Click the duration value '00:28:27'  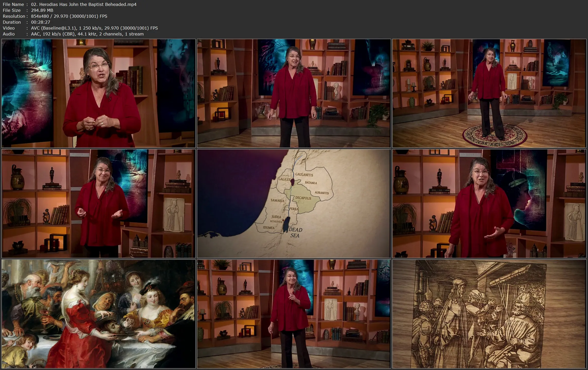click(41, 22)
